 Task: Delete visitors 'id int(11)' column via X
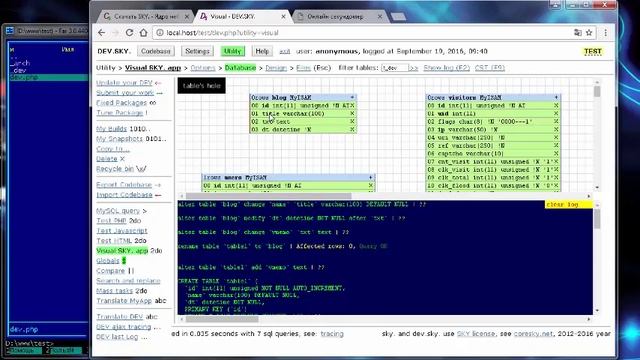pyautogui.click(x=556, y=106)
